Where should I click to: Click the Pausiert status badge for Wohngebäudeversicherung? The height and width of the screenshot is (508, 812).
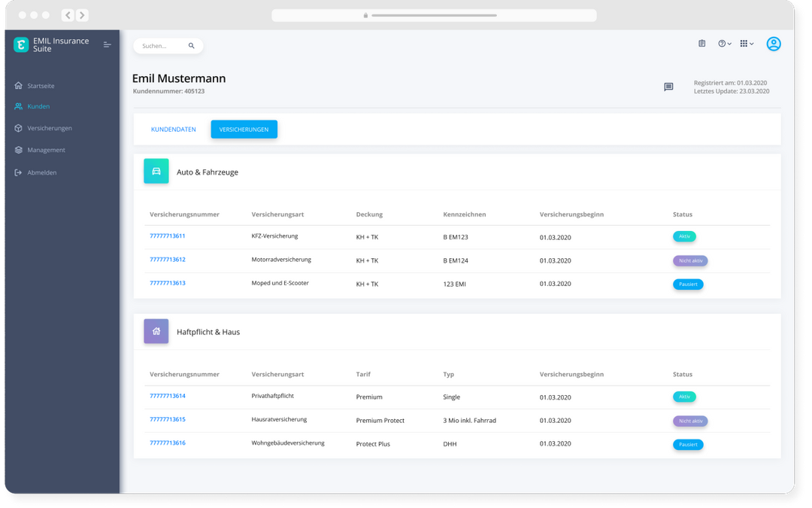pos(688,445)
